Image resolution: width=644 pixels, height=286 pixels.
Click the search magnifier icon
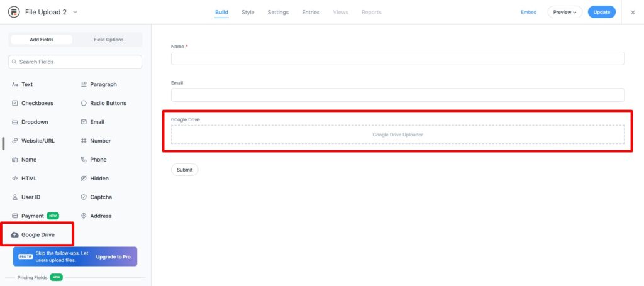[x=15, y=62]
